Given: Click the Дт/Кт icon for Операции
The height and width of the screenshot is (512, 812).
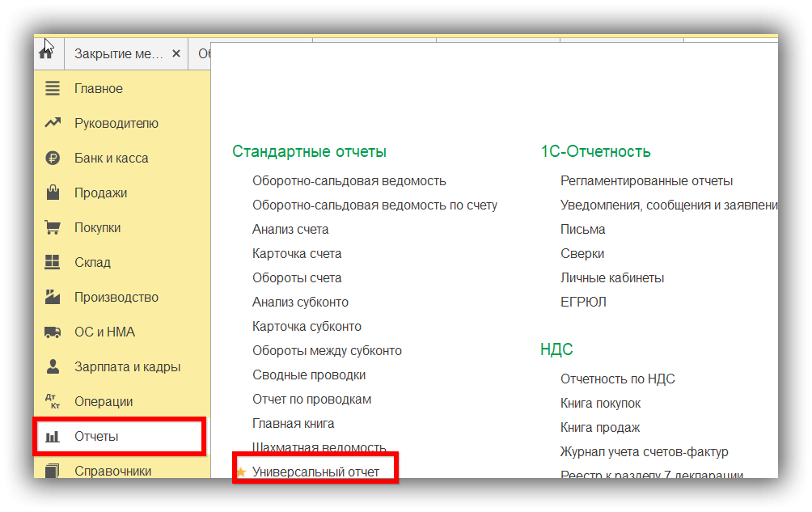Looking at the screenshot, I should (x=53, y=401).
